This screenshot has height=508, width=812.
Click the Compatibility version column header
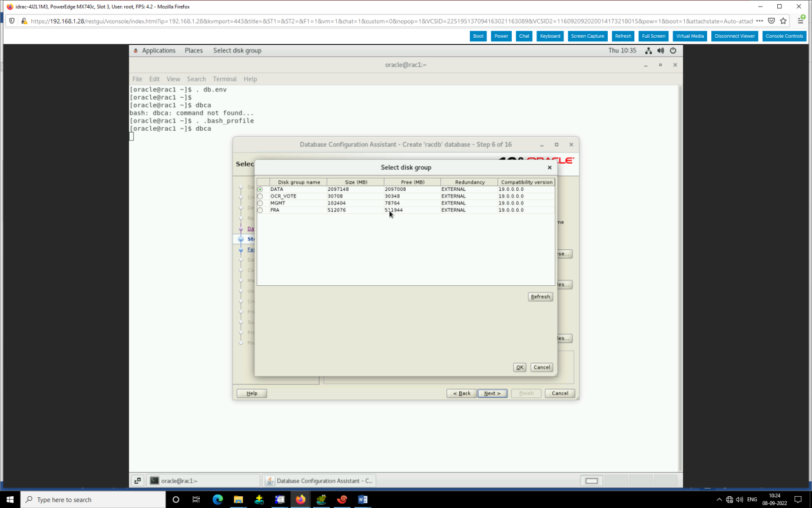(526, 182)
